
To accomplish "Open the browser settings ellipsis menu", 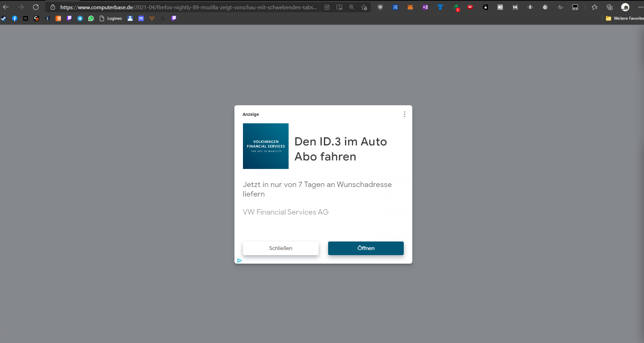I will tap(641, 7).
